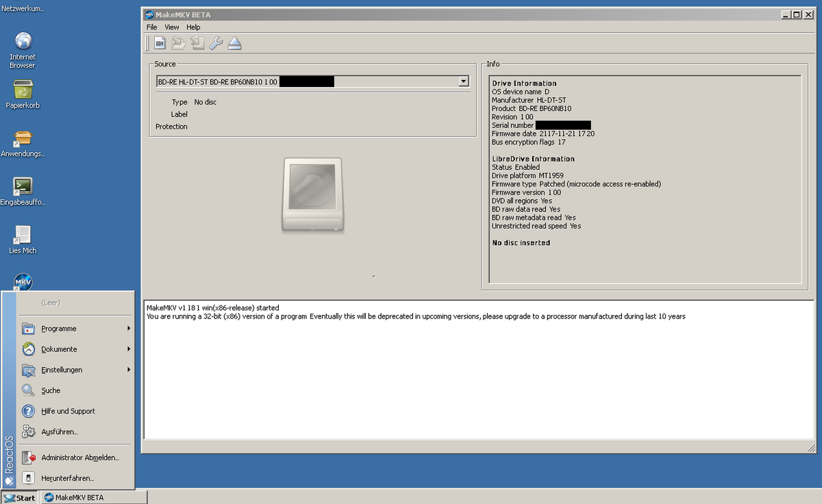Image resolution: width=822 pixels, height=504 pixels.
Task: Click the MakeMKV title bar app icon
Action: pyautogui.click(x=149, y=14)
